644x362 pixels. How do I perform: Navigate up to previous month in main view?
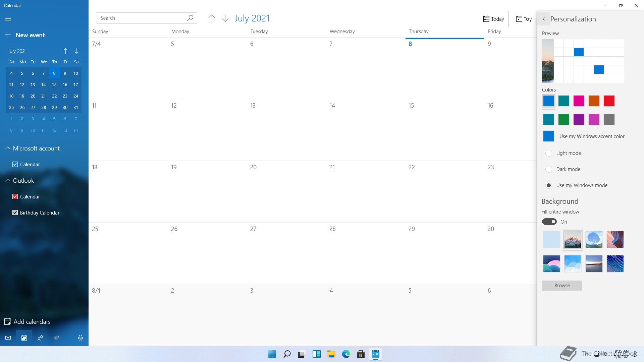[212, 18]
